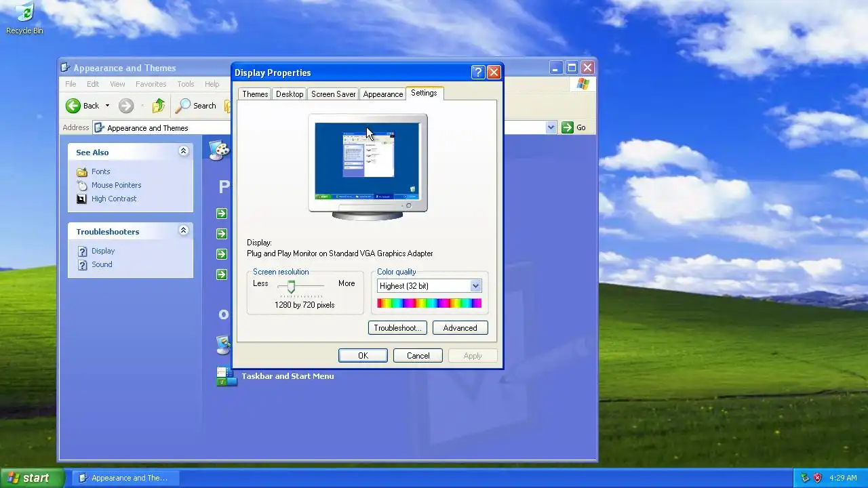Click the High Contrast icon under See Also
This screenshot has width=868, height=488.
82,199
